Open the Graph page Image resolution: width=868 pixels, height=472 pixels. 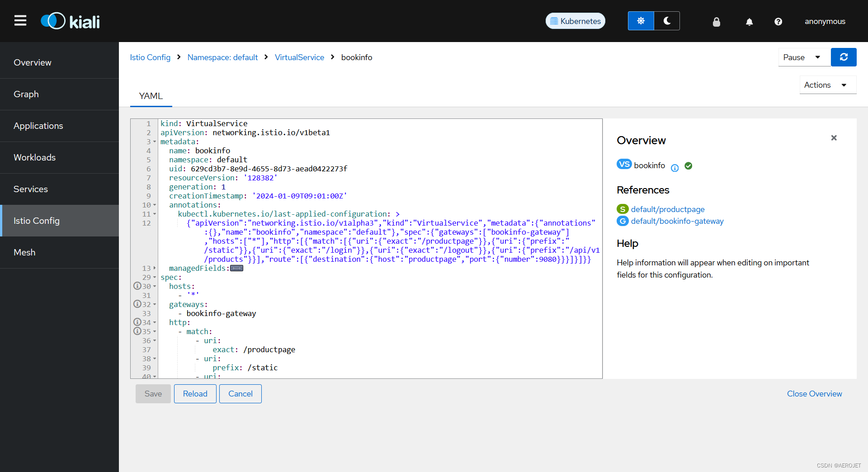coord(59,94)
